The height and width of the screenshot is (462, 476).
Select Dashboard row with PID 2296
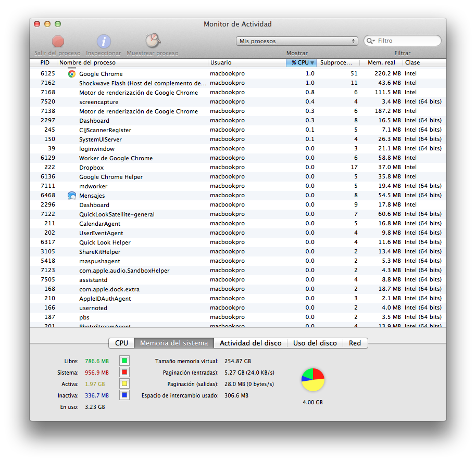[238, 205]
